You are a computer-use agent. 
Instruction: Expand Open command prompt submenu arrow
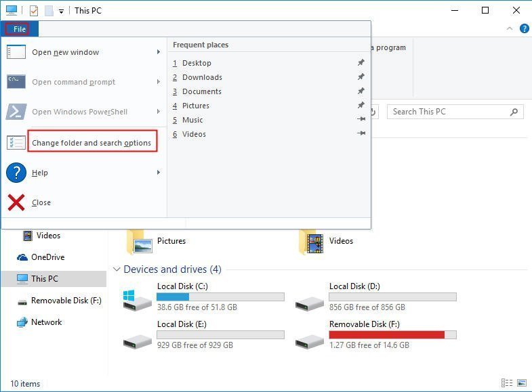coord(159,82)
